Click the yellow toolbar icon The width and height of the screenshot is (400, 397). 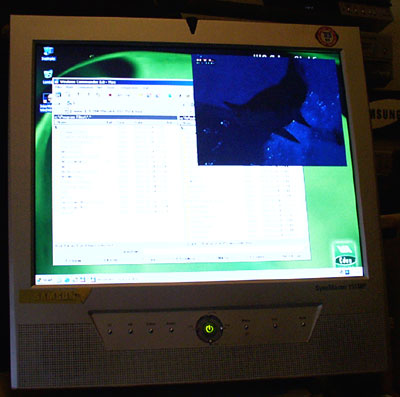[x=141, y=95]
